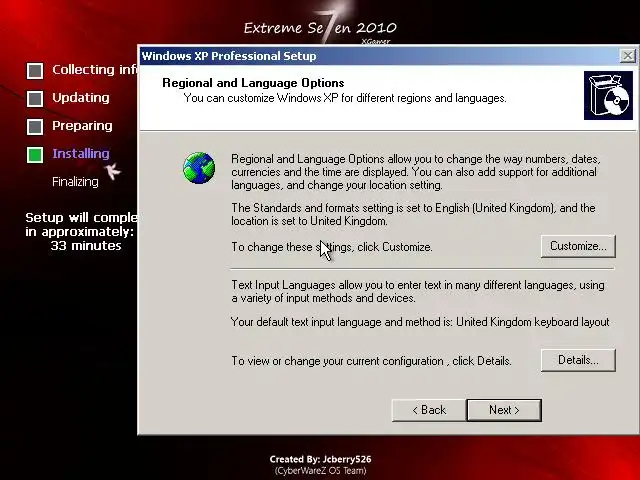Image resolution: width=640 pixels, height=480 pixels.
Task: Click the '33 minutes' remaining time text
Action: 86,246
